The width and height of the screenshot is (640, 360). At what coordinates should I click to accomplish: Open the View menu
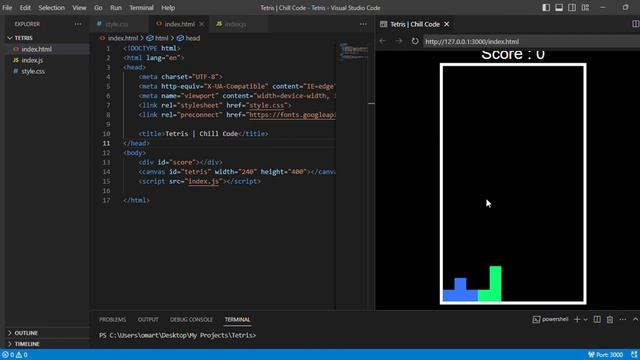pyautogui.click(x=79, y=8)
